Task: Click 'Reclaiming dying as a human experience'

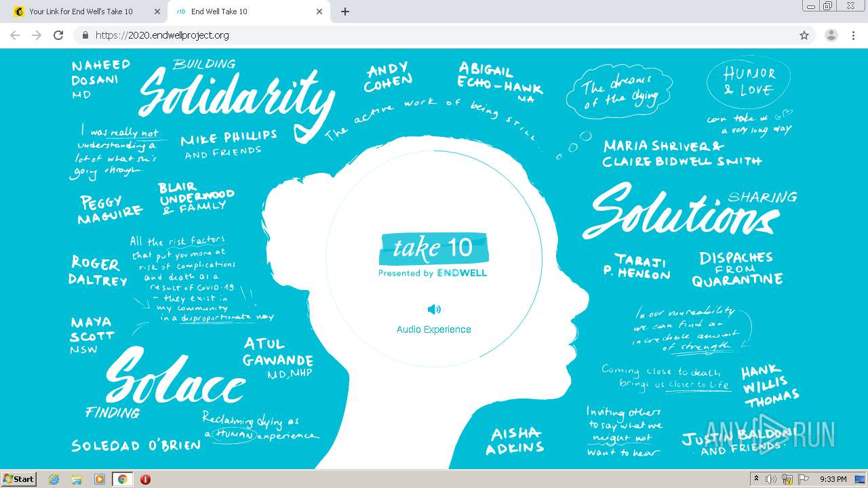Action: point(260,427)
